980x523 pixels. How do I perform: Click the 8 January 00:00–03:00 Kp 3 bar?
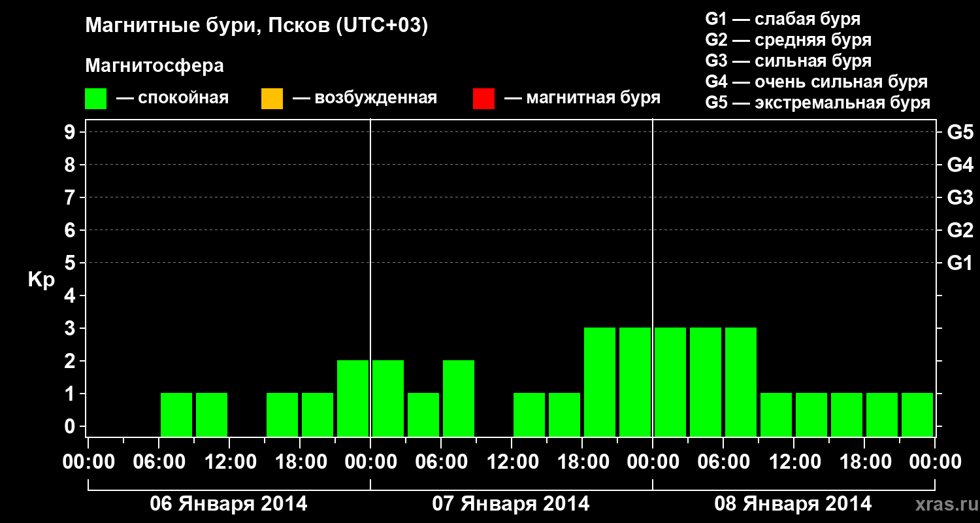(670, 382)
